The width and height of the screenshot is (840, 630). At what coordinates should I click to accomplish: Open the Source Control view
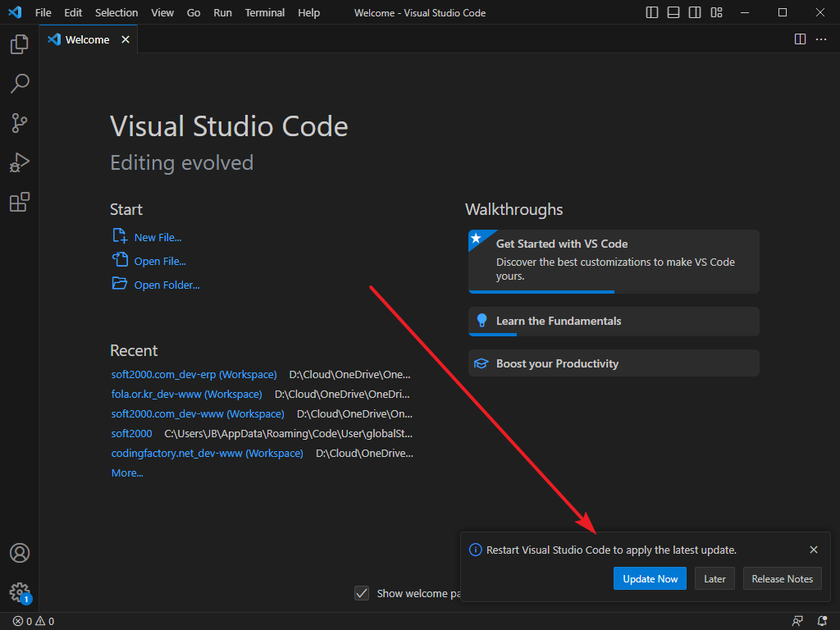(20, 123)
